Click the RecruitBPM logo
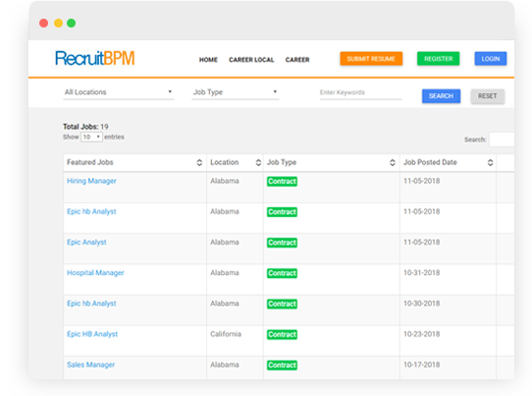The height and width of the screenshot is (396, 532). tap(95, 58)
